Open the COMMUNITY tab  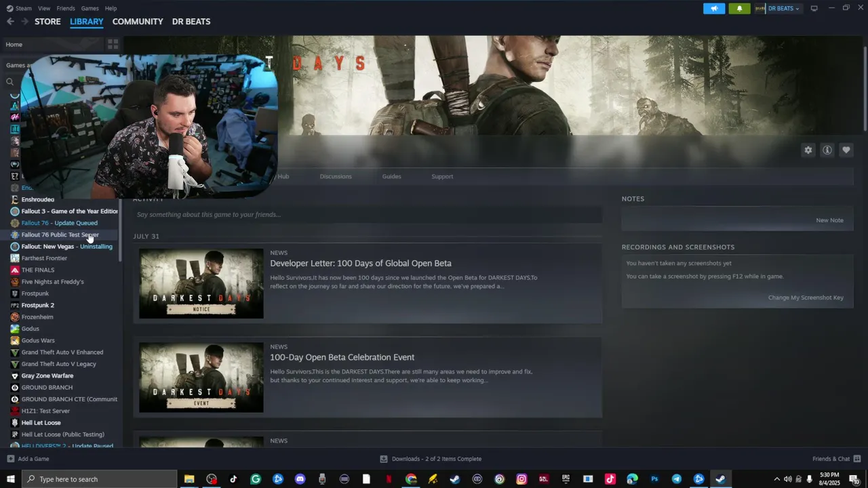pyautogui.click(x=138, y=22)
